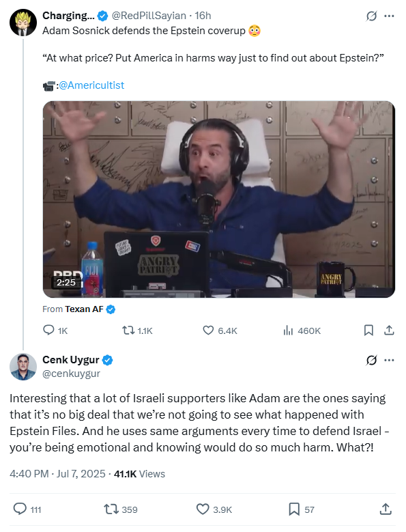Image resolution: width=406 pixels, height=532 pixels.
Task: View analytics showing 460K views
Action: pyautogui.click(x=302, y=331)
